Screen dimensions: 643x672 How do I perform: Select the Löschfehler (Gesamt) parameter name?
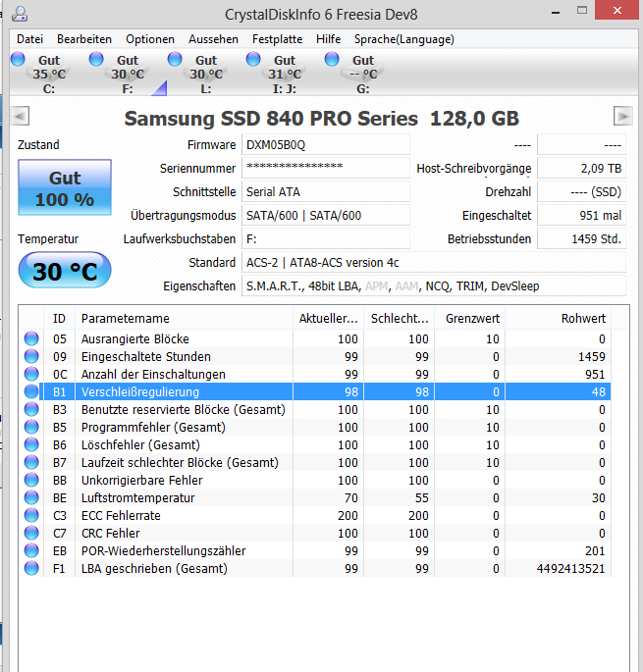pyautogui.click(x=140, y=444)
